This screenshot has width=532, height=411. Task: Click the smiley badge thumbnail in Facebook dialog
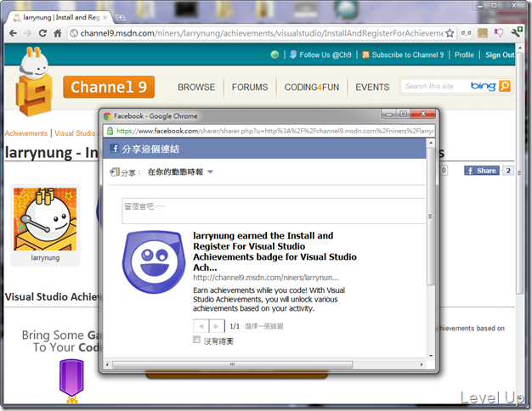click(154, 262)
